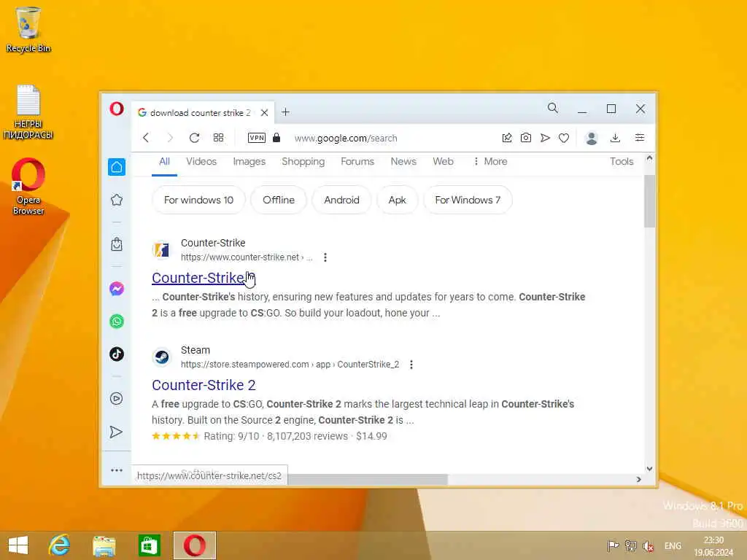Open the My Flow send icon in address bar
This screenshot has width=747, height=560.
(x=545, y=138)
